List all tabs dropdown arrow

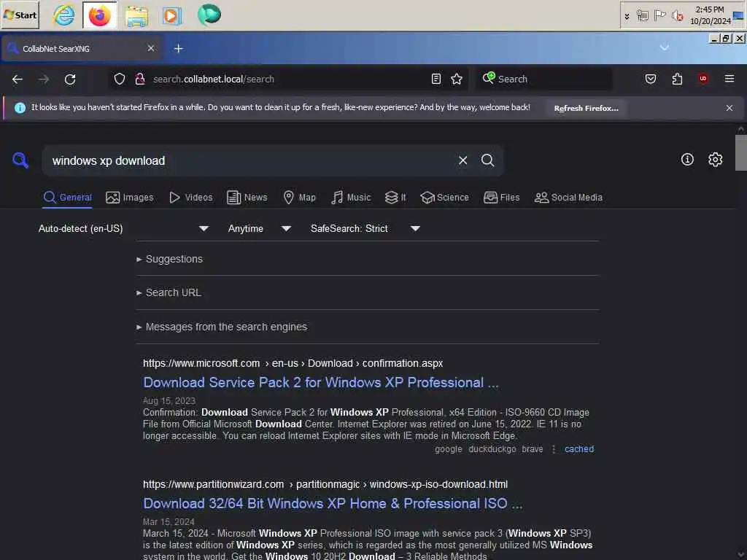click(x=664, y=47)
